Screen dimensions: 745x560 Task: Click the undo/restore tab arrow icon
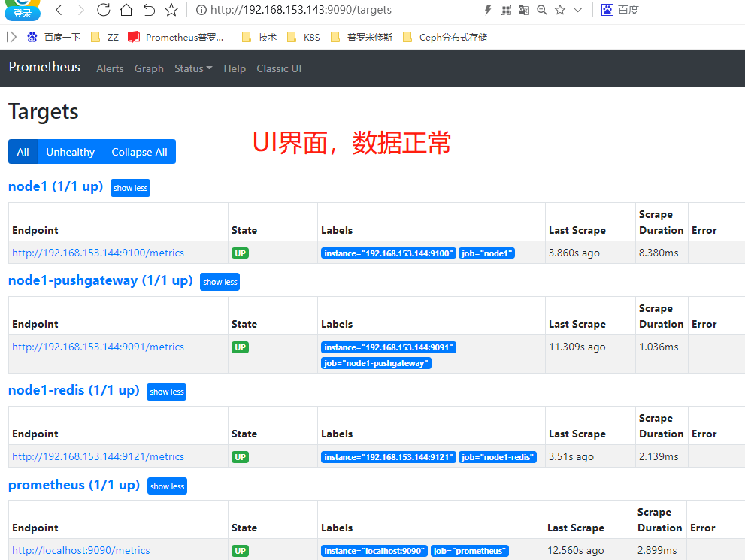tap(149, 10)
